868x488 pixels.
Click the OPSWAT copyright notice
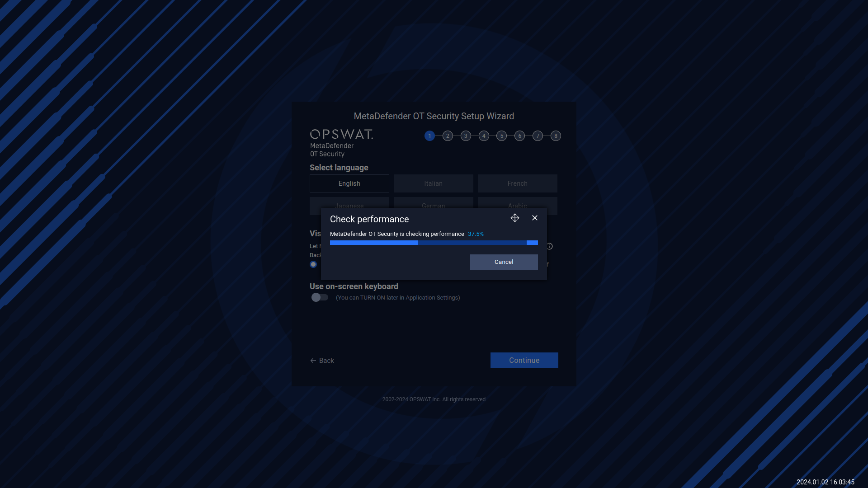434,399
